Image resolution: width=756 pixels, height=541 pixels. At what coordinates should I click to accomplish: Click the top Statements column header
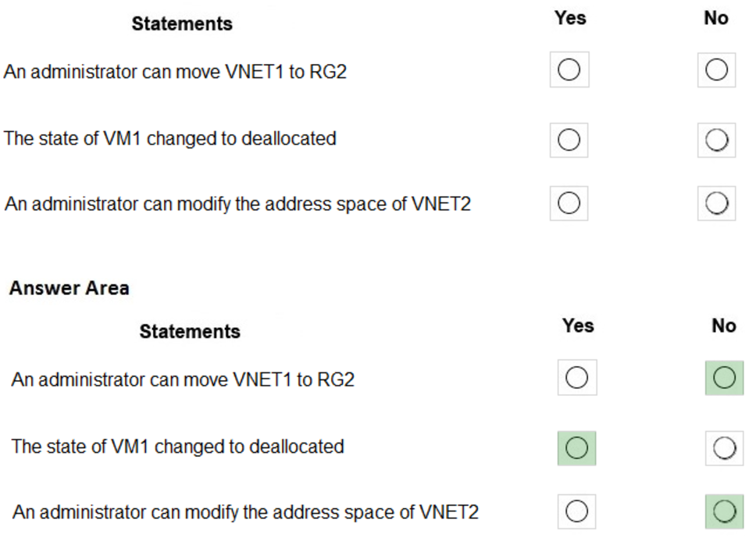[181, 23]
